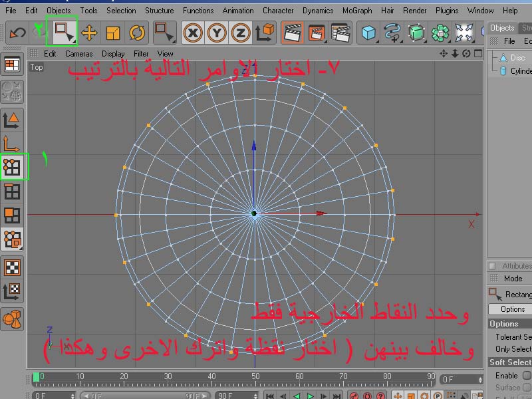Open the NURBS objects flyout

416,33
